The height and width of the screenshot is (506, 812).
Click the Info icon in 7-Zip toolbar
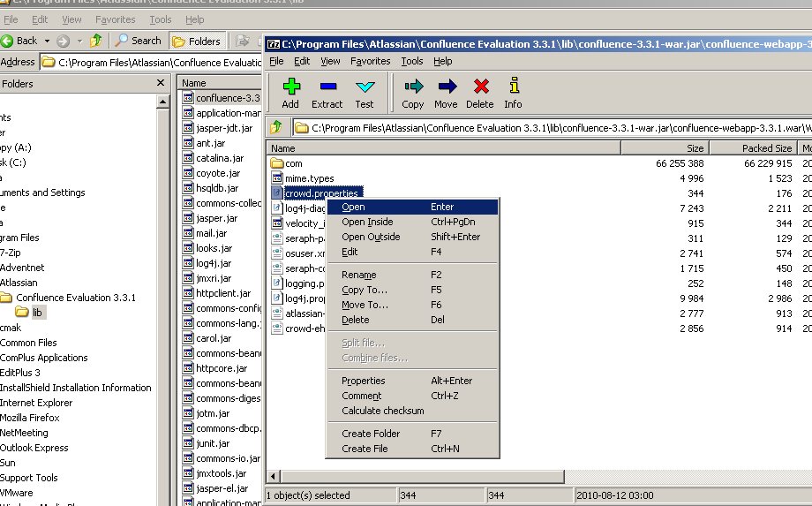click(514, 86)
